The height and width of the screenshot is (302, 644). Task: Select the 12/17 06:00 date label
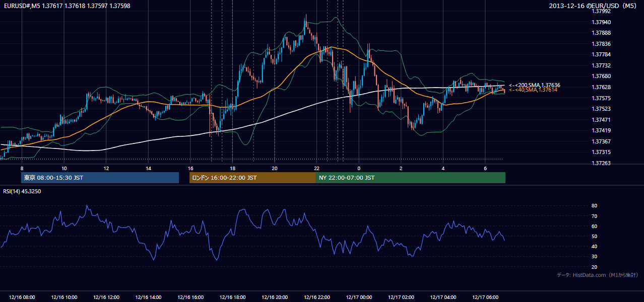(485, 297)
